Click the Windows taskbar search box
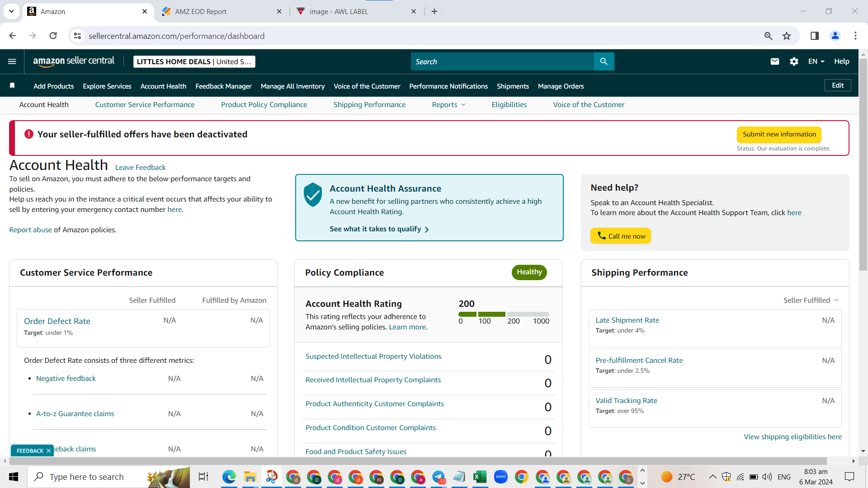868x488 pixels. click(108, 477)
